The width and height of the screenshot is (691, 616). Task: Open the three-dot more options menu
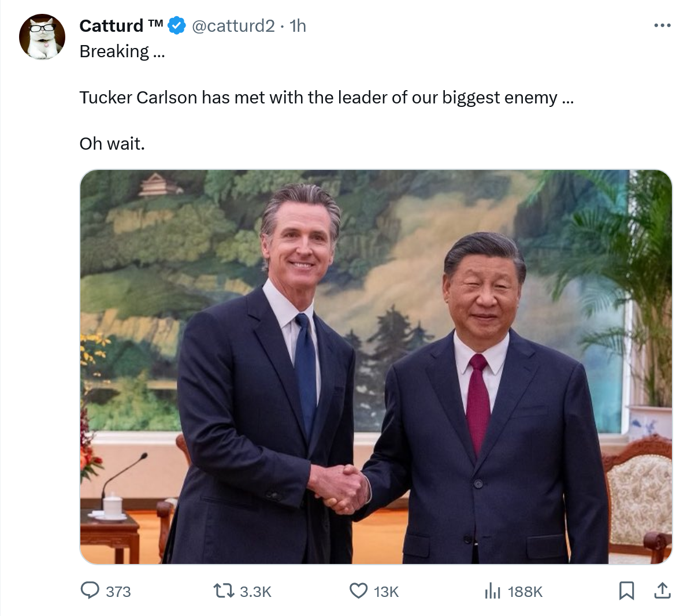click(x=662, y=25)
